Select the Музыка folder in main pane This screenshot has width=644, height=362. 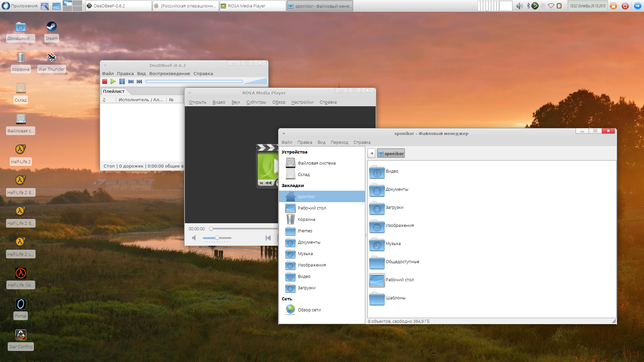(x=386, y=244)
